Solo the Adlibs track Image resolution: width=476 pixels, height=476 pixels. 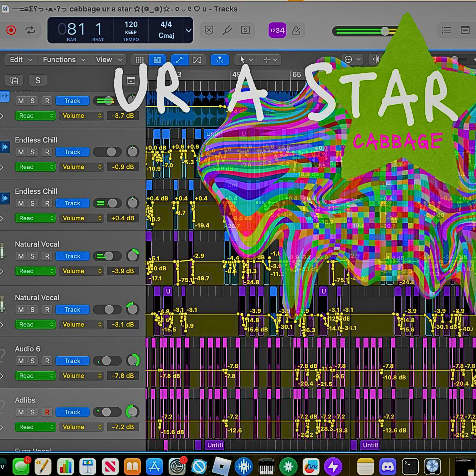33,412
